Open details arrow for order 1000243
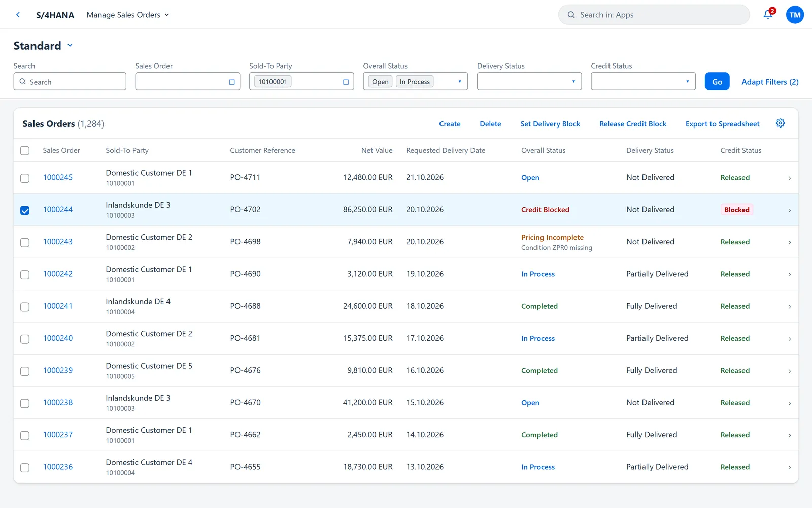The width and height of the screenshot is (812, 508). tap(790, 242)
